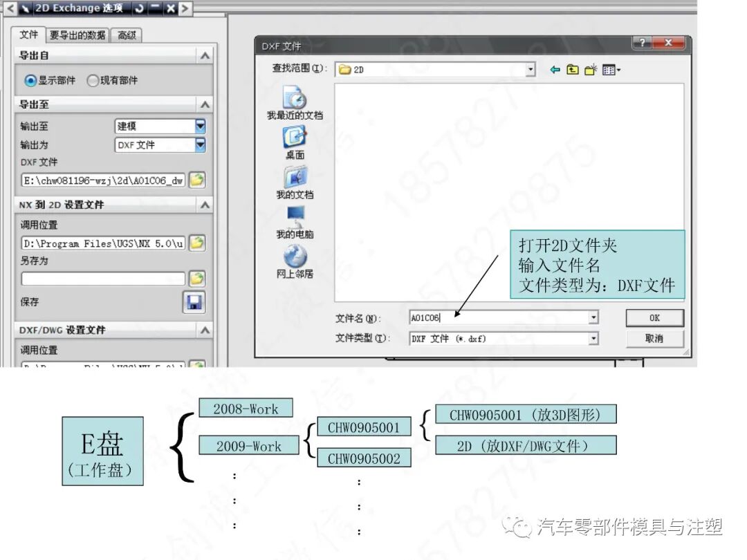The image size is (747, 560).
Task: Click the 文件名 input showing A01C06
Action: tap(484, 317)
